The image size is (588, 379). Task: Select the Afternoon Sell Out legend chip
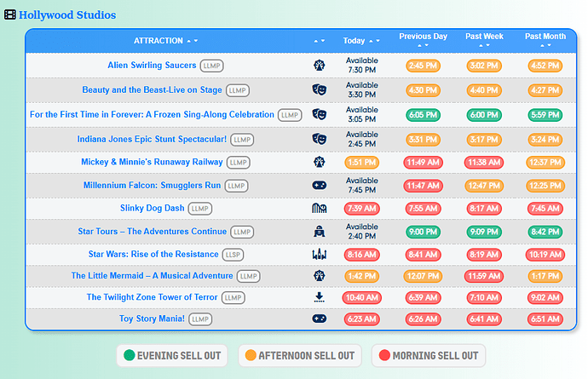tap(300, 355)
